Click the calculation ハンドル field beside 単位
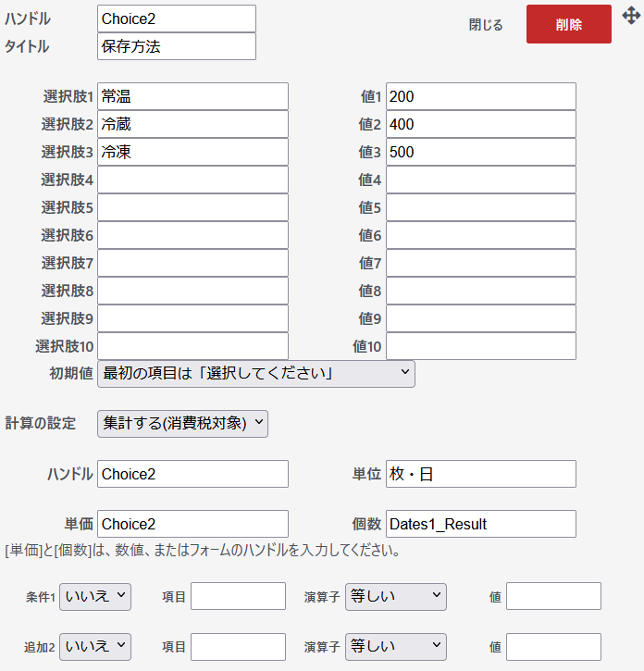This screenshot has width=644, height=671. [193, 474]
